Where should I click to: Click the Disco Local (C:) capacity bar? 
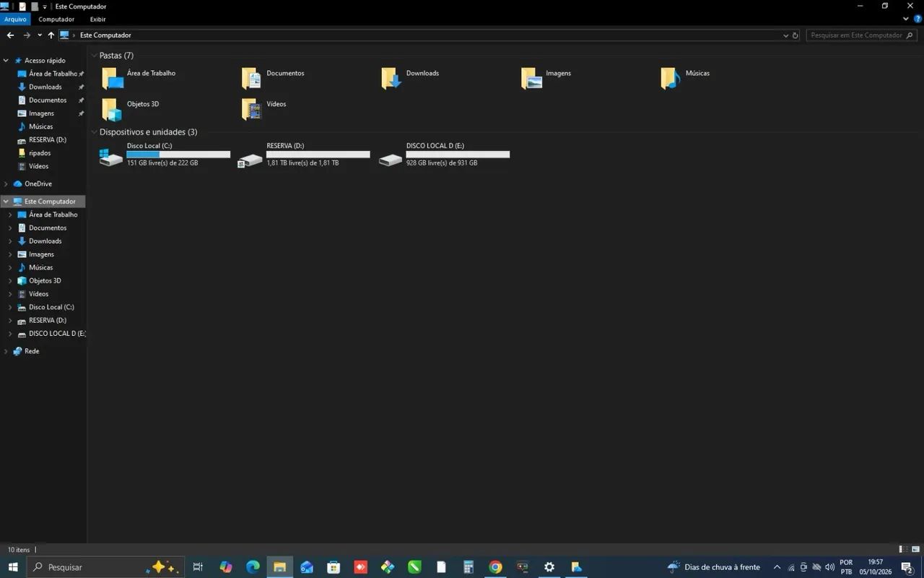point(178,154)
